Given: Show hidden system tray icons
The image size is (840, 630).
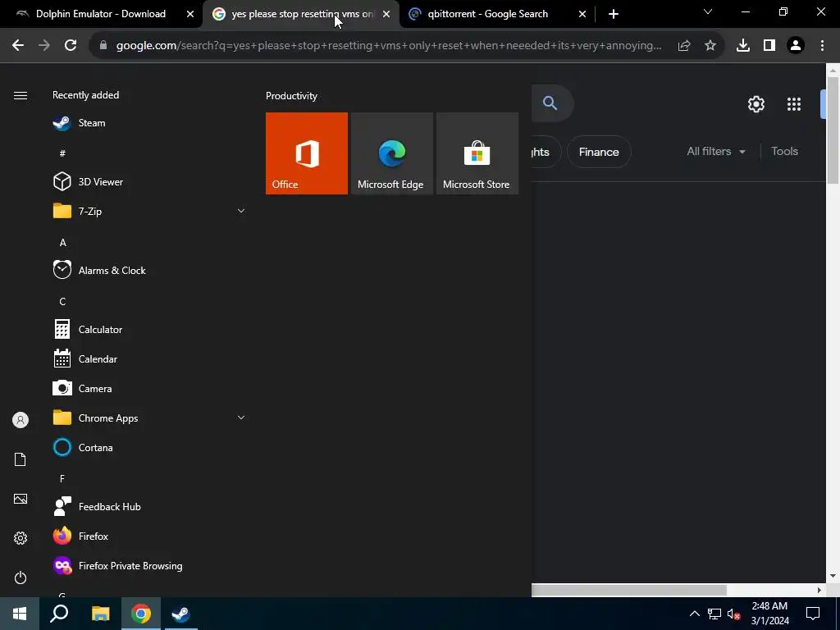Looking at the screenshot, I should point(694,614).
